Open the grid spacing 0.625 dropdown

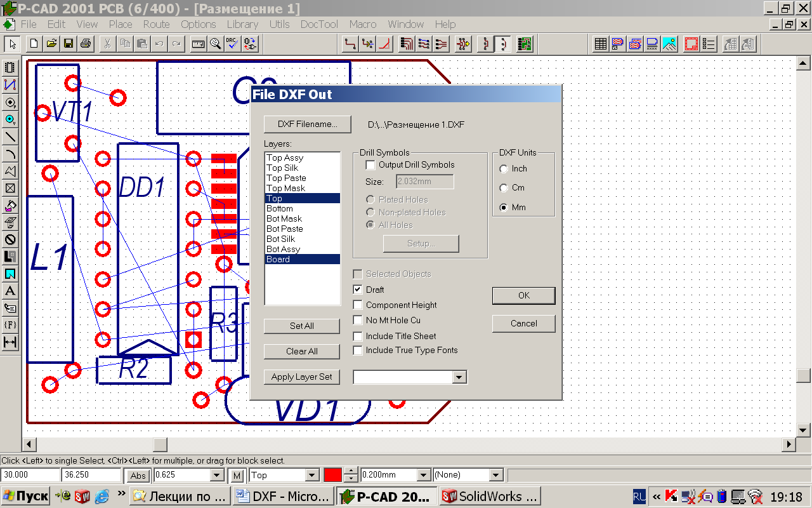click(218, 475)
